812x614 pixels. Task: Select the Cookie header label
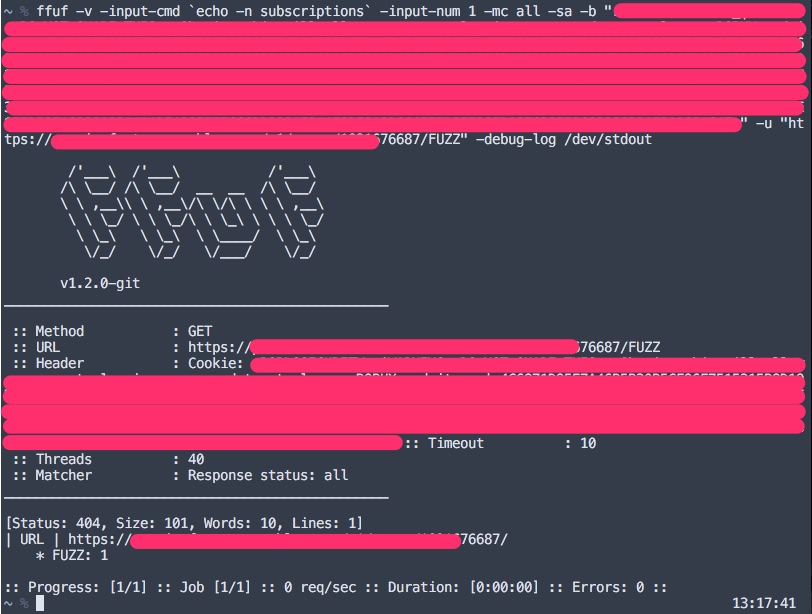(x=216, y=363)
